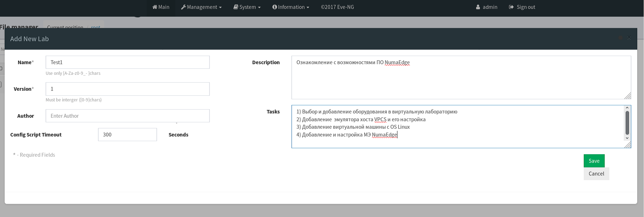Screen dimensions: 644x217
Task: Save the new lab
Action: pos(594,161)
